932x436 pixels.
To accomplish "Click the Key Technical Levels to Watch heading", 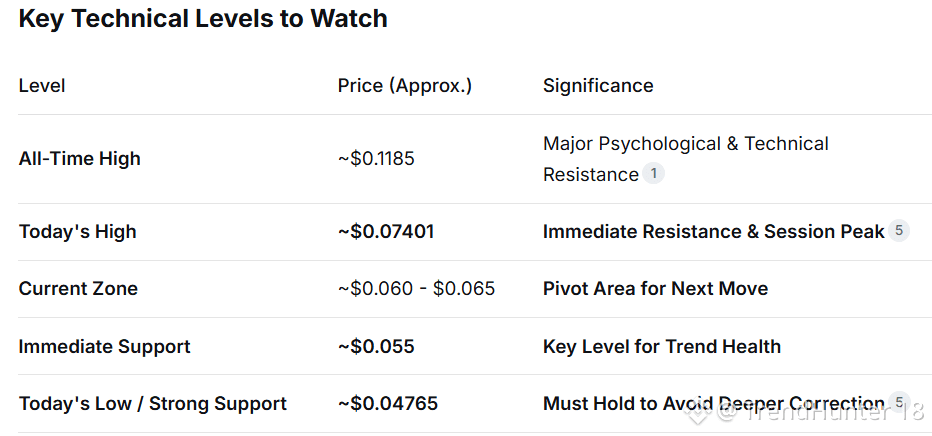I will coord(203,19).
